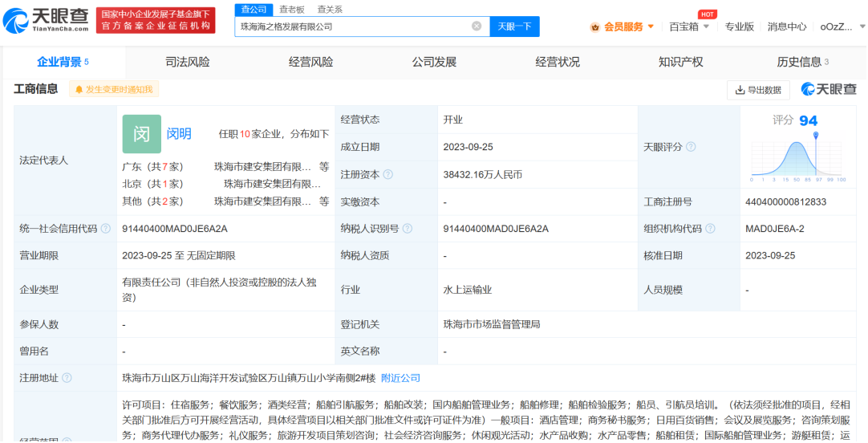Click the score value 94
Image resolution: width=868 pixels, height=443 pixels.
point(808,120)
